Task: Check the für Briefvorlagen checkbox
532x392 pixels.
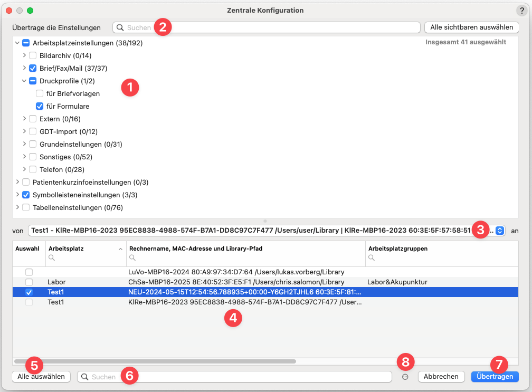Action: point(40,93)
